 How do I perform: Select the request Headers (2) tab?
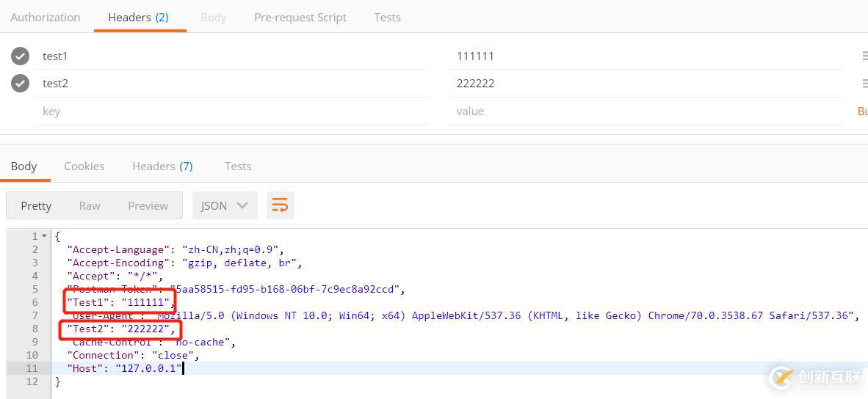point(138,17)
